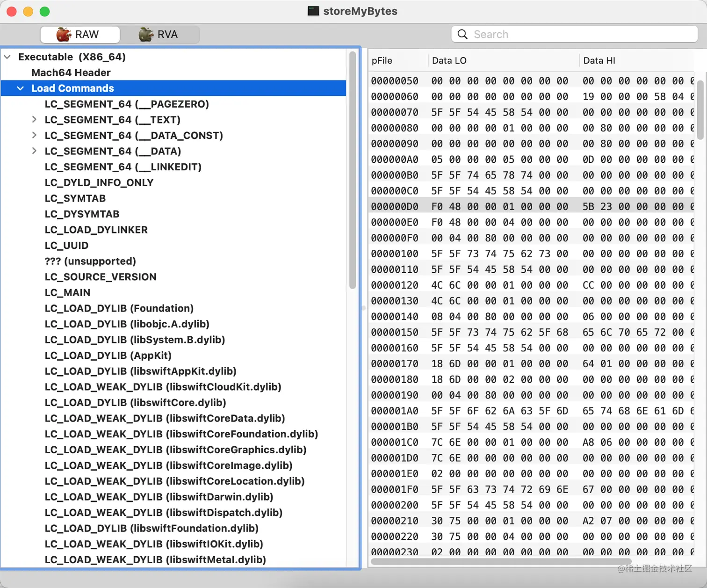Select LC_LOAD_DYLIB (AppKit) entry
The image size is (707, 588).
click(x=108, y=356)
